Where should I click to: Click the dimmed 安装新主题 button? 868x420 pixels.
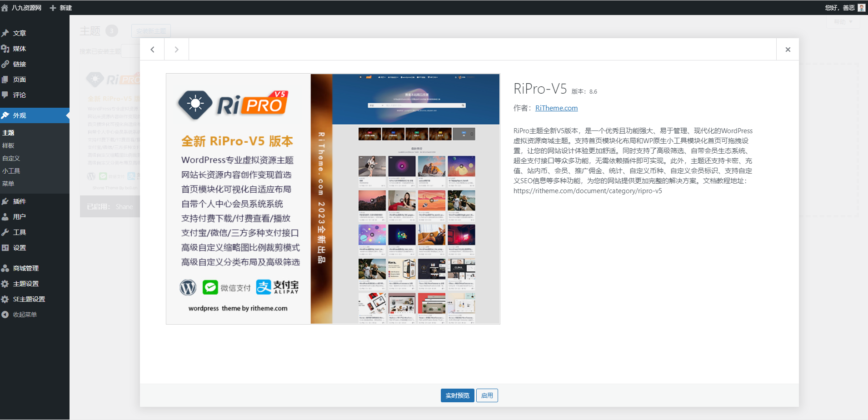(x=151, y=31)
